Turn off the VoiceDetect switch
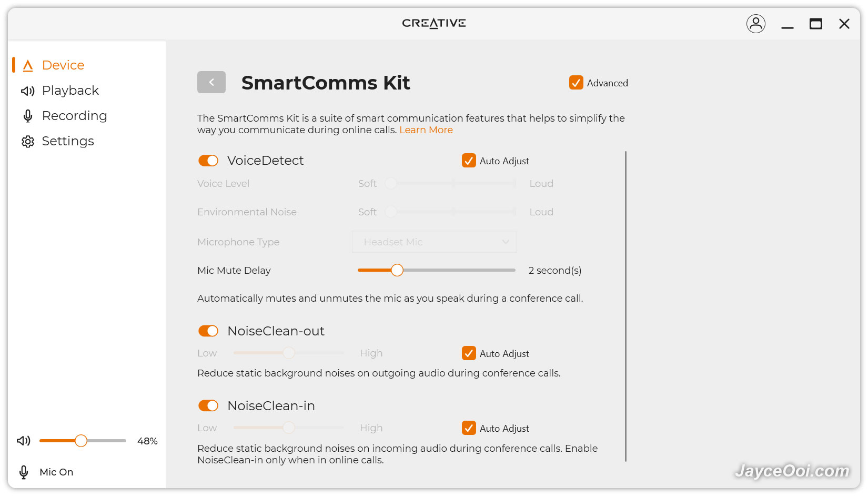Viewport: 868px width, 496px height. click(208, 161)
